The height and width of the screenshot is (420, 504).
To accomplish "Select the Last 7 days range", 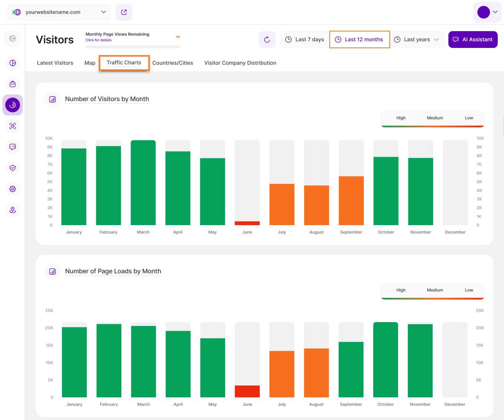I will (304, 39).
